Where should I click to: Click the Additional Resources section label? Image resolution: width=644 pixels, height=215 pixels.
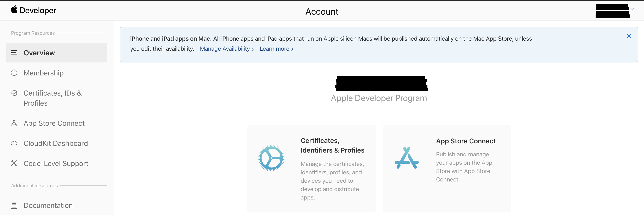coord(34,185)
